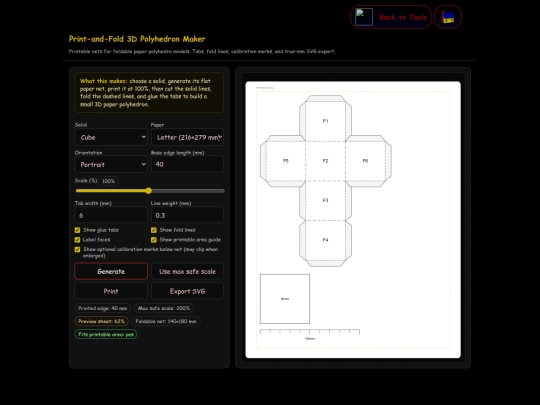The width and height of the screenshot is (540, 405).
Task: Click the 100mm calibration ruler in the preview
Action: pyautogui.click(x=310, y=334)
